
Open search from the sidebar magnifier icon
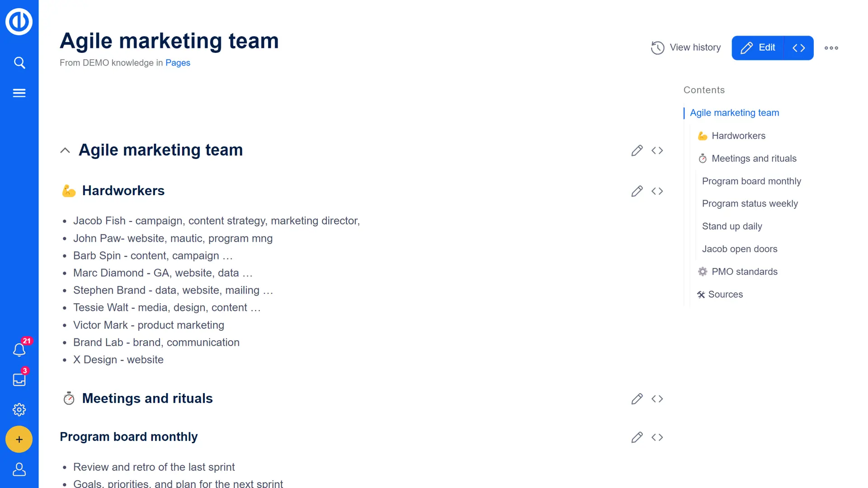[19, 63]
